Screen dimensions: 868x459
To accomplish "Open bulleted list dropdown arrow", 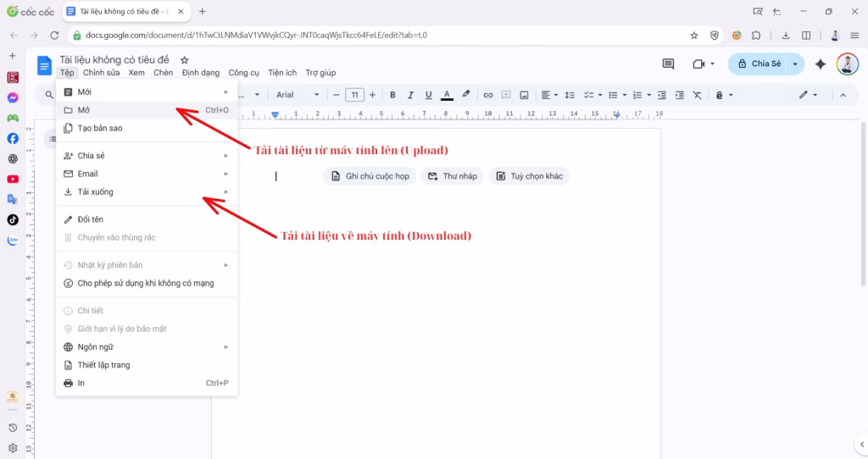I will coord(625,95).
